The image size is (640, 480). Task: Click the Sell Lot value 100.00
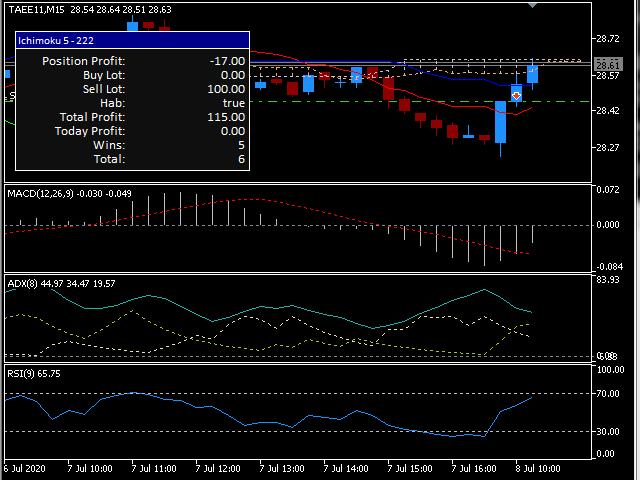(x=225, y=89)
